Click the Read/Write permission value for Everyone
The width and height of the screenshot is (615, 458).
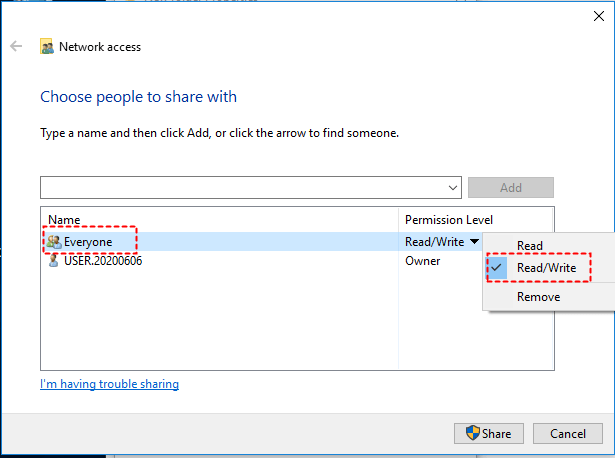click(435, 242)
